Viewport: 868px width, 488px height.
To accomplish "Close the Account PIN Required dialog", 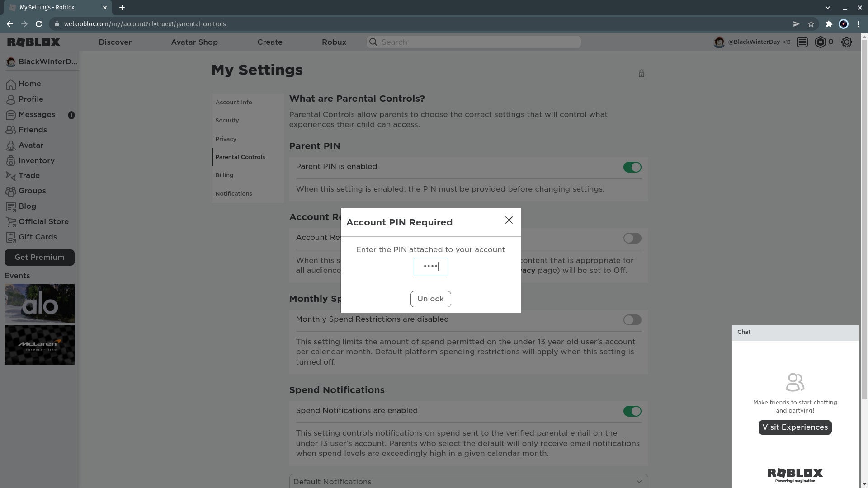I will (x=509, y=220).
